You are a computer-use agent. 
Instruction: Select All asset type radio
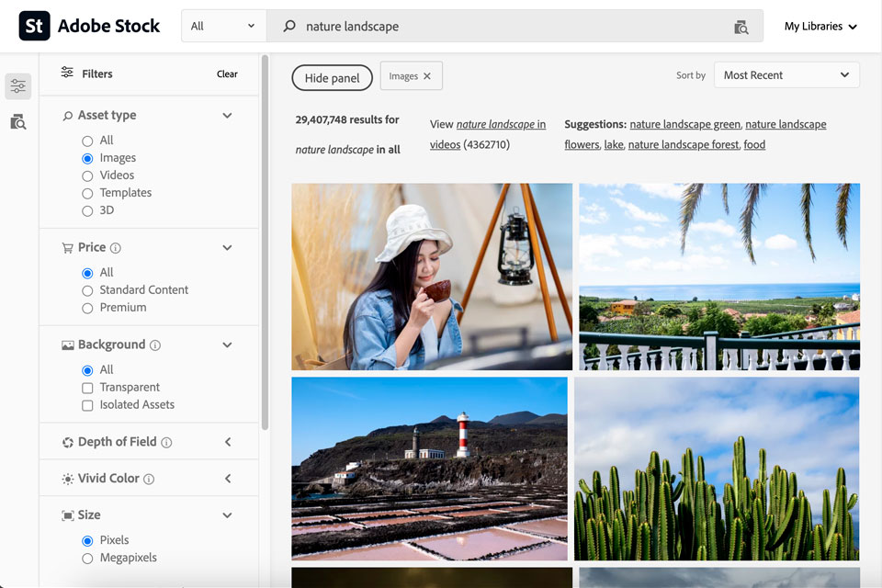[x=87, y=141]
